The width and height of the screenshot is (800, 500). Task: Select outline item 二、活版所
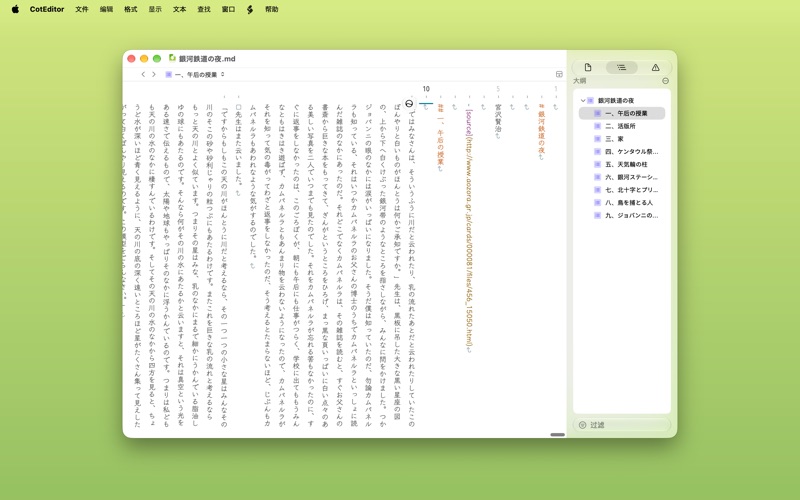[621, 126]
